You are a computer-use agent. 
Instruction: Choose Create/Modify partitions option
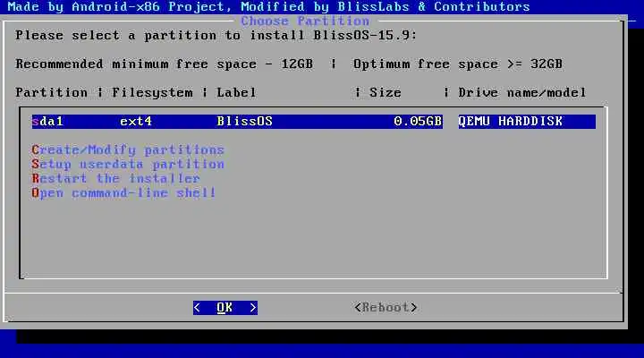[x=128, y=150]
